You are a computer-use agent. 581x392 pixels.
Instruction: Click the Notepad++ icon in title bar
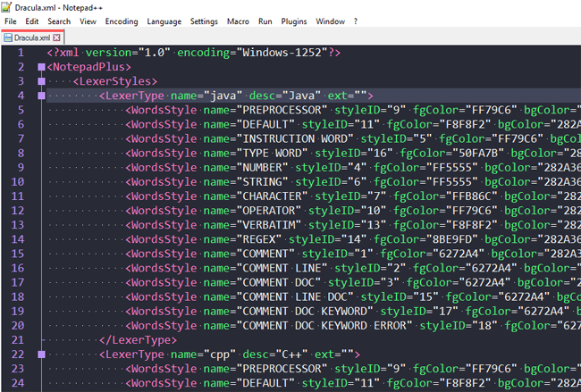point(7,6)
